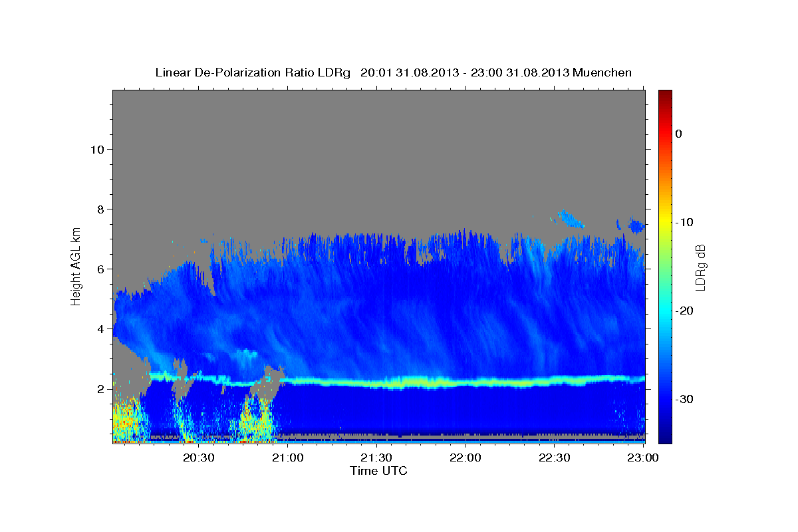Click the plot title 'Linear De-Polarization Ratio LDRg'
The image size is (798, 532).
[252, 72]
